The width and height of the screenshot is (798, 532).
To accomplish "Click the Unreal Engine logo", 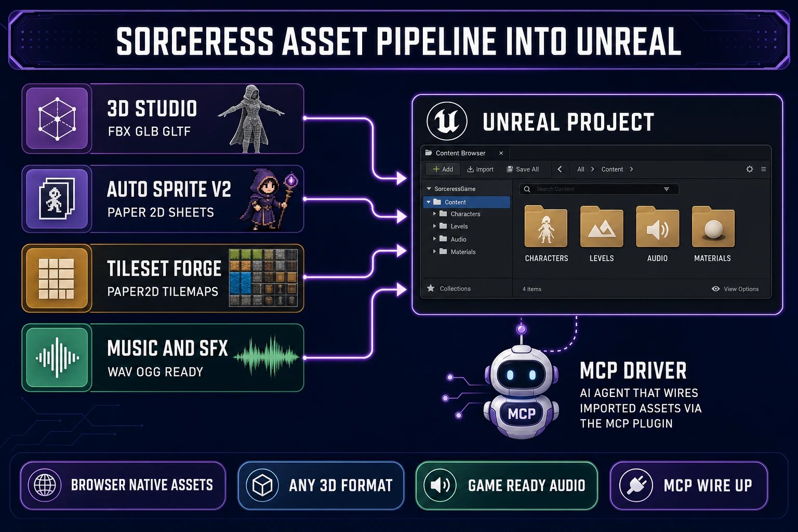I will coord(447,122).
